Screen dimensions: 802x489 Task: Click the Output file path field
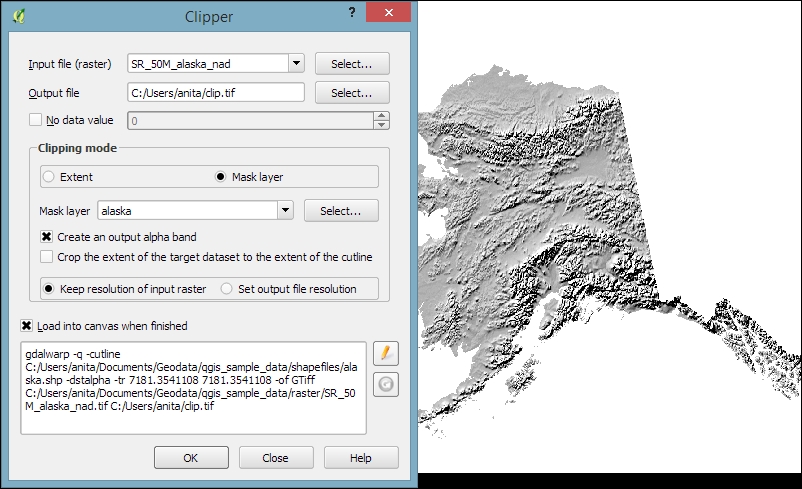pos(216,93)
